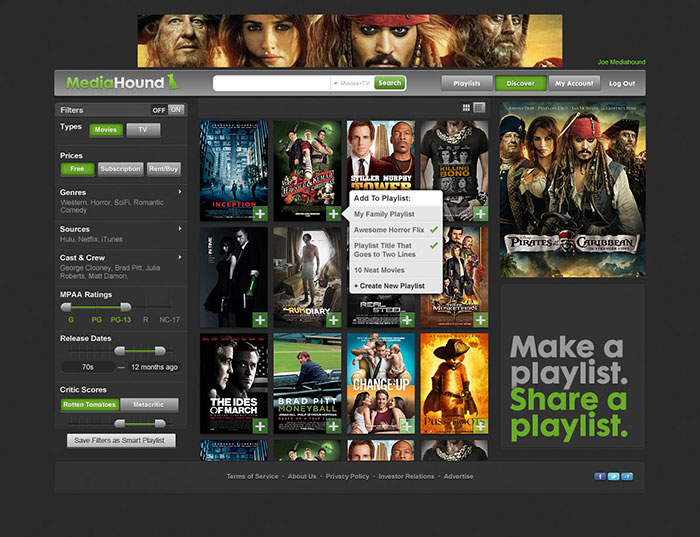
Task: Click Critic Scores right slider handle
Action: click(x=160, y=423)
